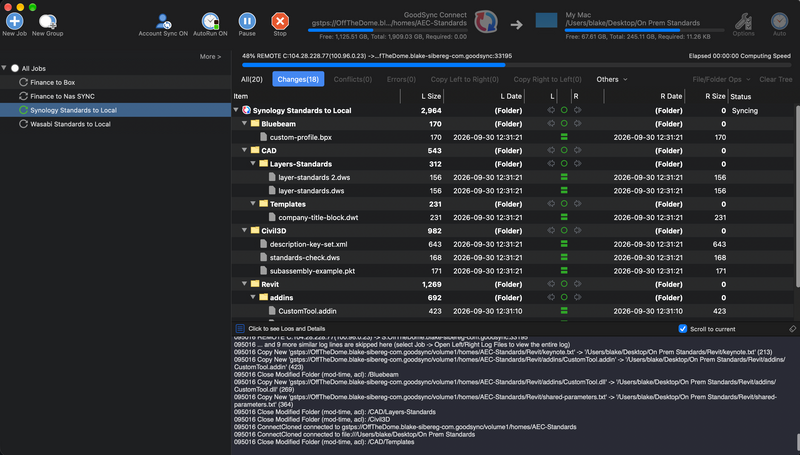Click the Auto clock icon

click(x=779, y=21)
